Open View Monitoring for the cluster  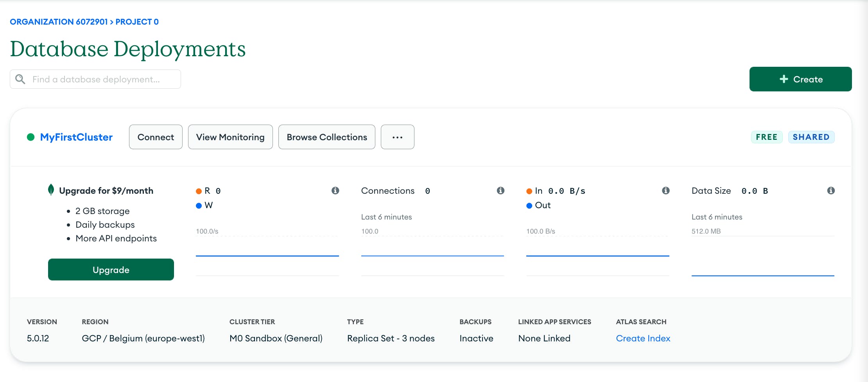[230, 137]
